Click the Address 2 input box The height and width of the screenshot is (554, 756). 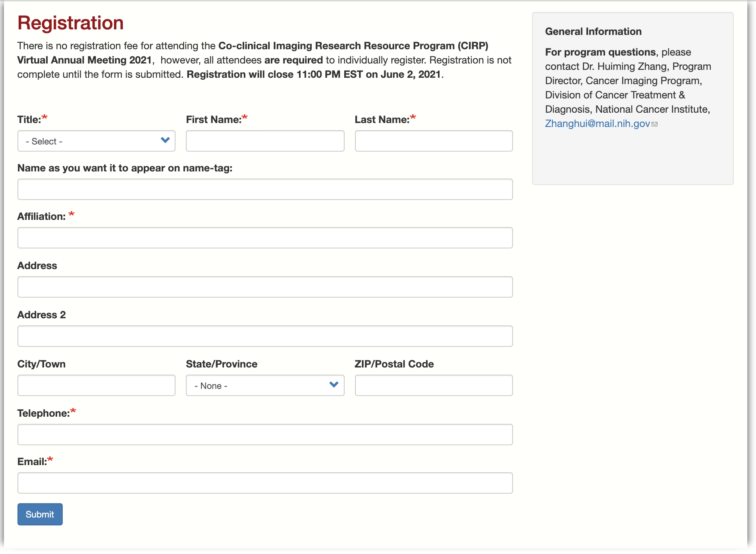pos(265,337)
